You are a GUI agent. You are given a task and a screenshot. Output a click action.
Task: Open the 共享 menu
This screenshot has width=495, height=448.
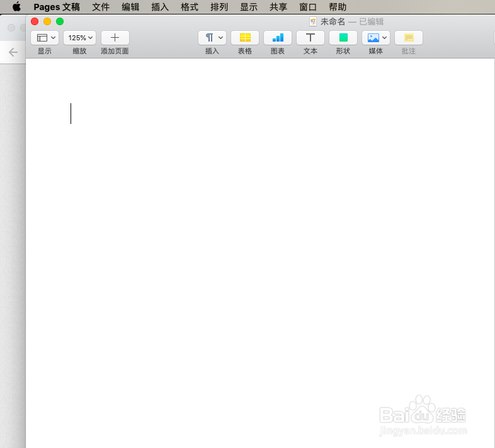coord(278,7)
